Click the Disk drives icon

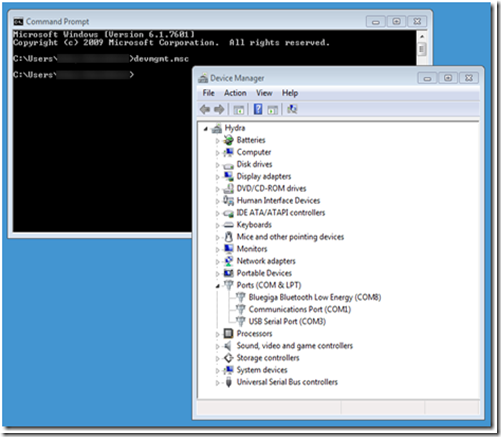pos(228,165)
